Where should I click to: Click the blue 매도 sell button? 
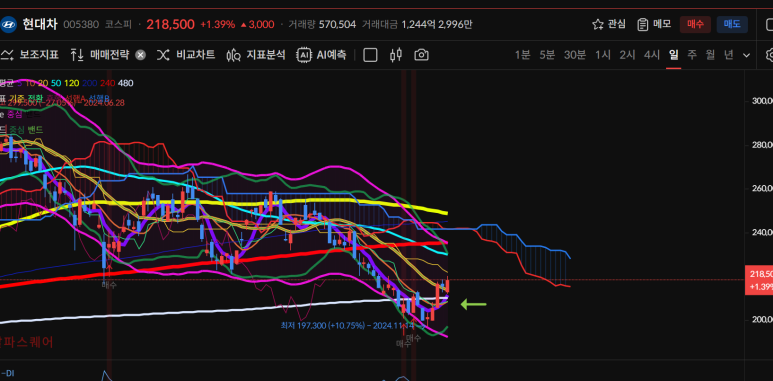pos(732,24)
